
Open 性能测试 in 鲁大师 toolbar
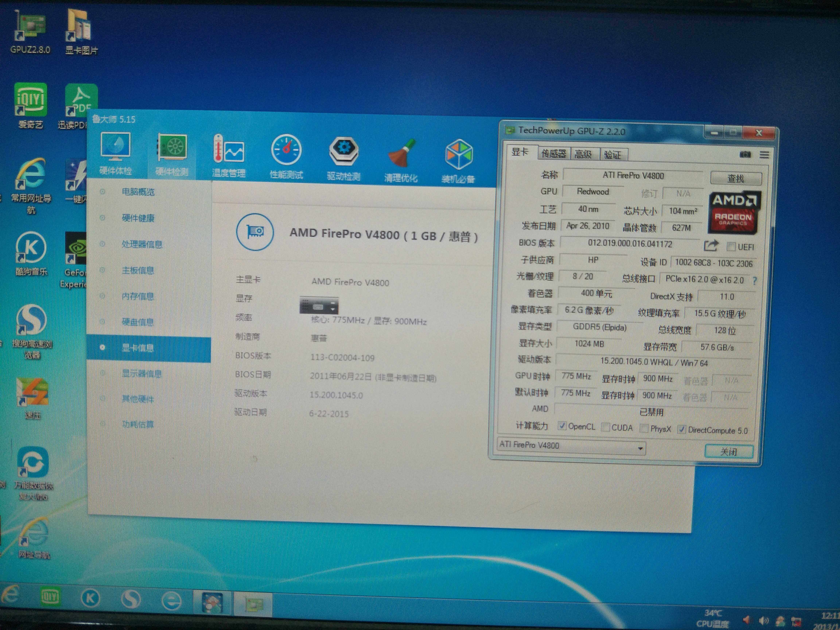tap(286, 157)
